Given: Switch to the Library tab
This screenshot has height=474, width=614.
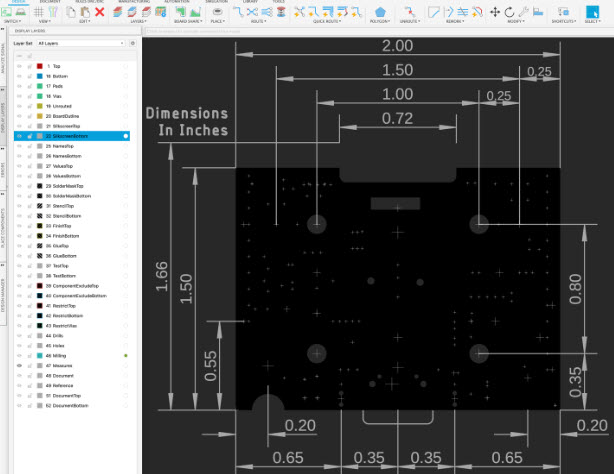Looking at the screenshot, I should tap(250, 2).
